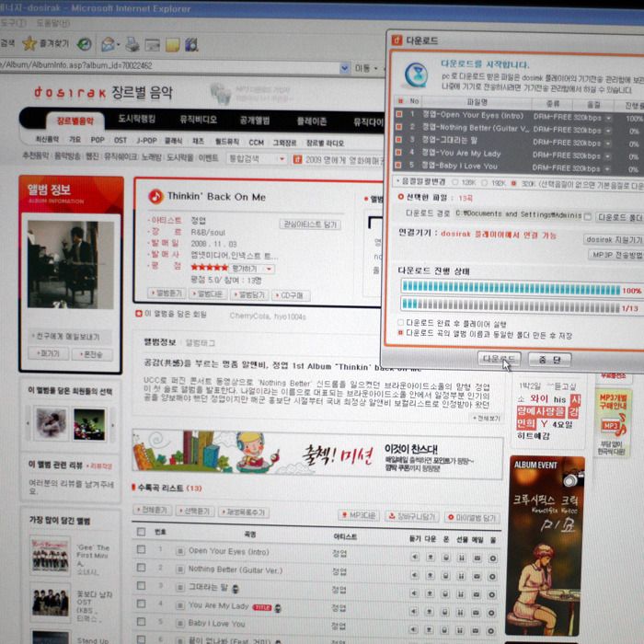The image size is (644, 644).
Task: Click the 앨범다운 album download button
Action: coord(207,293)
